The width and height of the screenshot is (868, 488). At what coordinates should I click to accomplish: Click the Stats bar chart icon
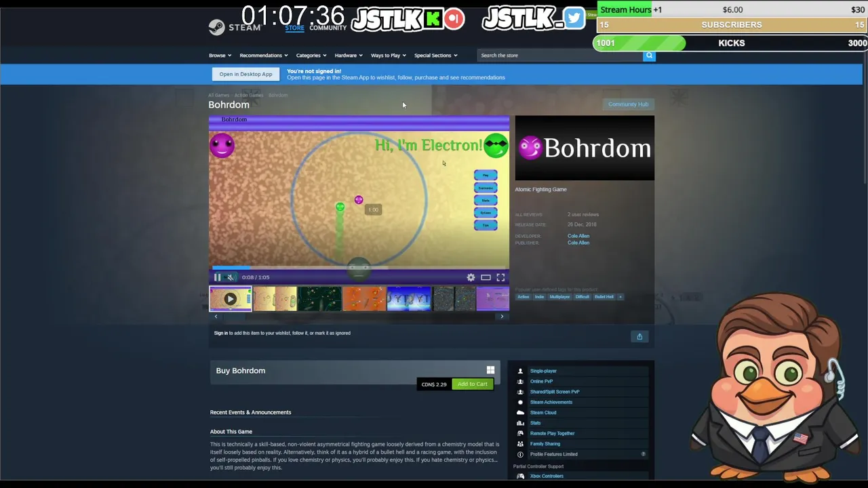(x=520, y=423)
